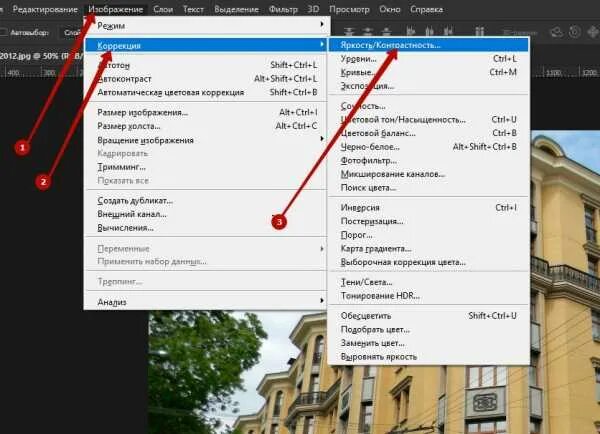Open the Редактирование menu
This screenshot has width=600, height=434.
(45, 10)
